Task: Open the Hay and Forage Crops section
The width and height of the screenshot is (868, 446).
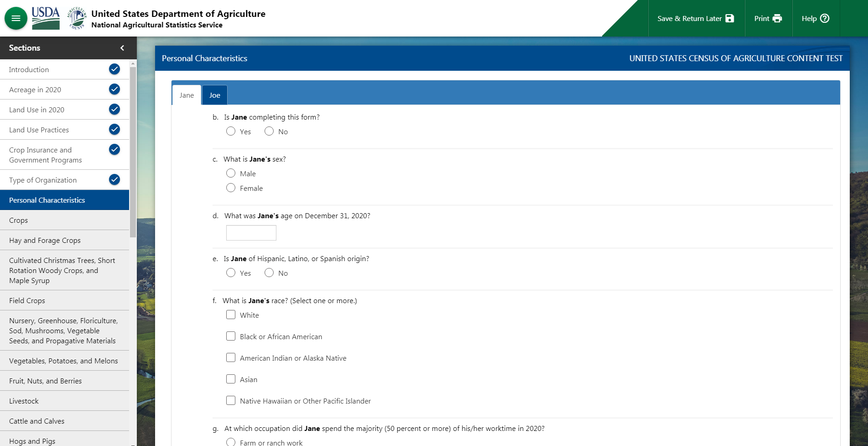Action: [64, 240]
